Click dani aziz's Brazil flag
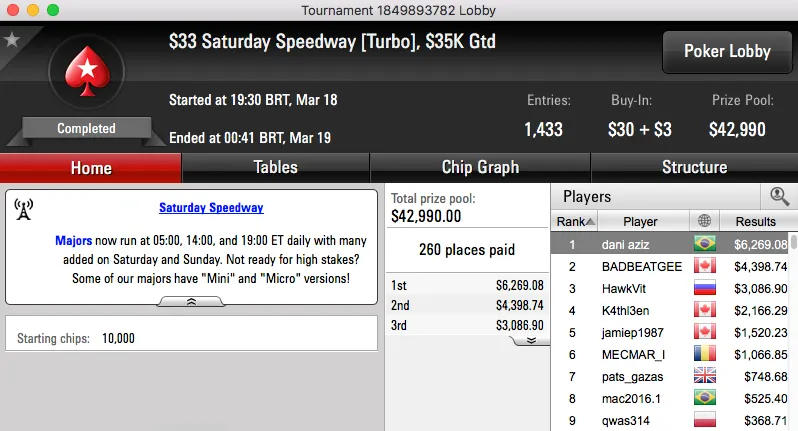The height and width of the screenshot is (431, 798). click(x=704, y=243)
